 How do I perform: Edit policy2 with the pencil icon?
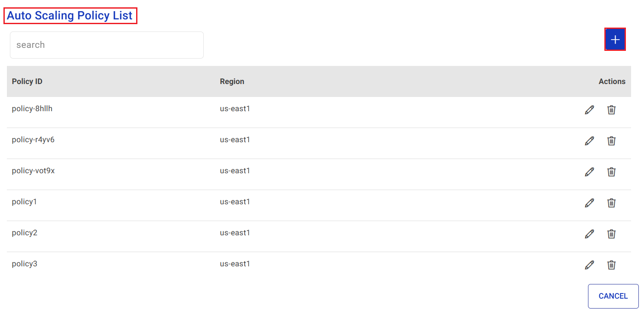[x=589, y=234]
